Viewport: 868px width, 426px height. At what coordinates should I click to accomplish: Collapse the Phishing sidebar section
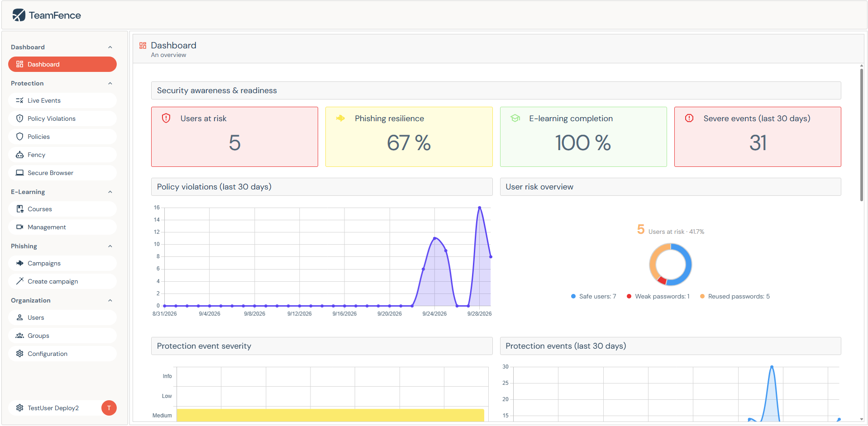click(110, 246)
